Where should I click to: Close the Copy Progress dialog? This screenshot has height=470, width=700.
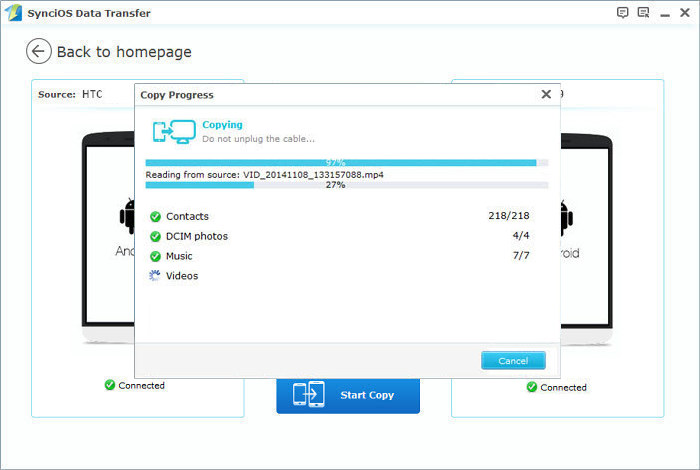point(546,94)
